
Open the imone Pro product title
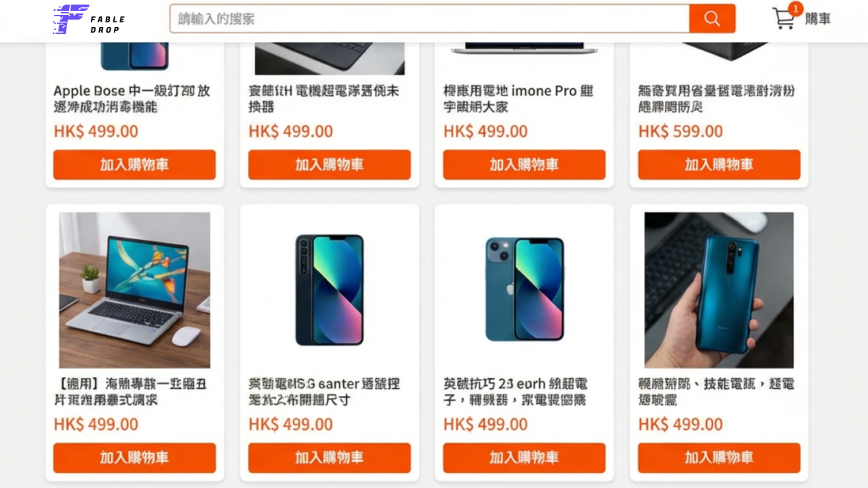[x=519, y=99]
